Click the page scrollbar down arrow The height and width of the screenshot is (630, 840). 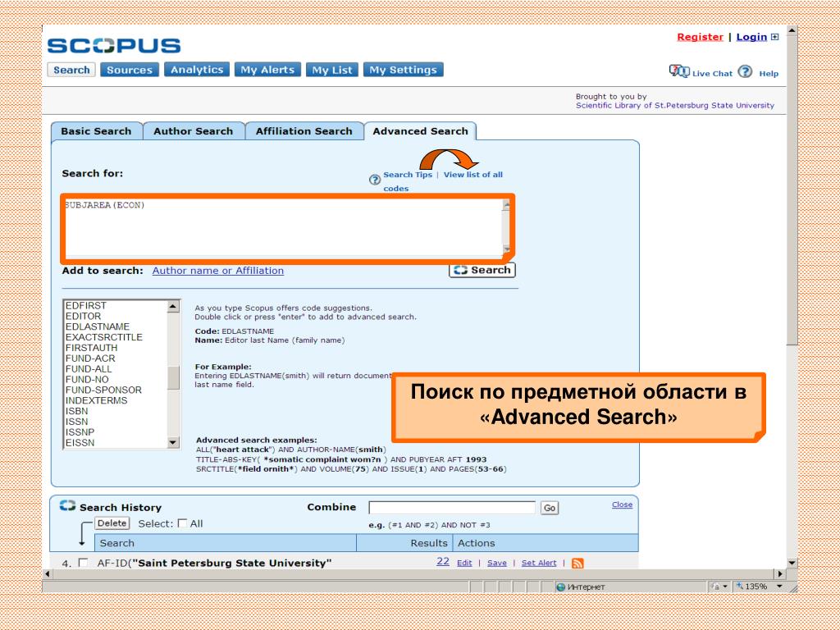point(792,563)
